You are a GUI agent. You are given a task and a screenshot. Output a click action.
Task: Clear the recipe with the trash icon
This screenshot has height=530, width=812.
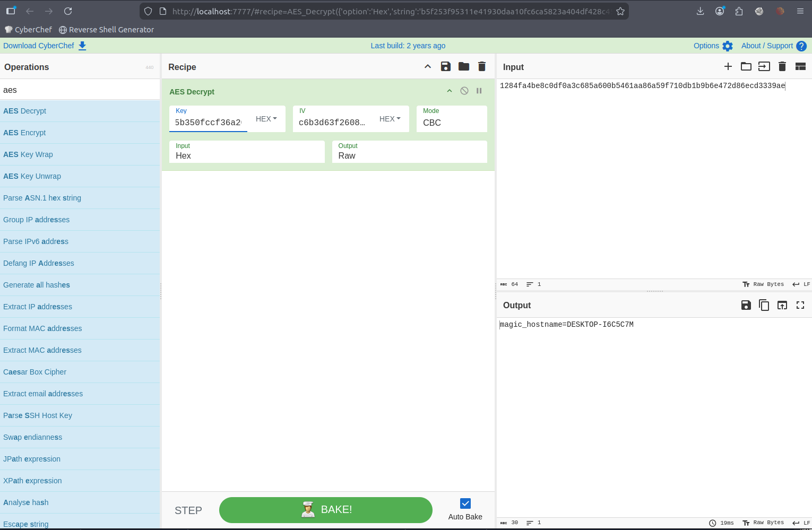coord(482,66)
